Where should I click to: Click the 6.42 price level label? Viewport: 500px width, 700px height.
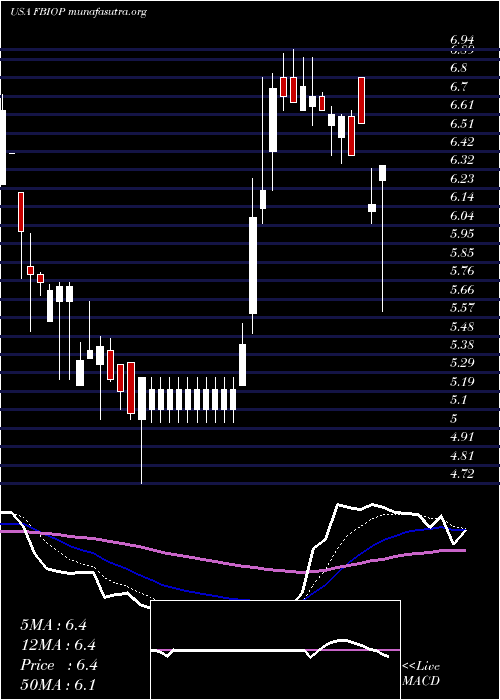point(462,142)
